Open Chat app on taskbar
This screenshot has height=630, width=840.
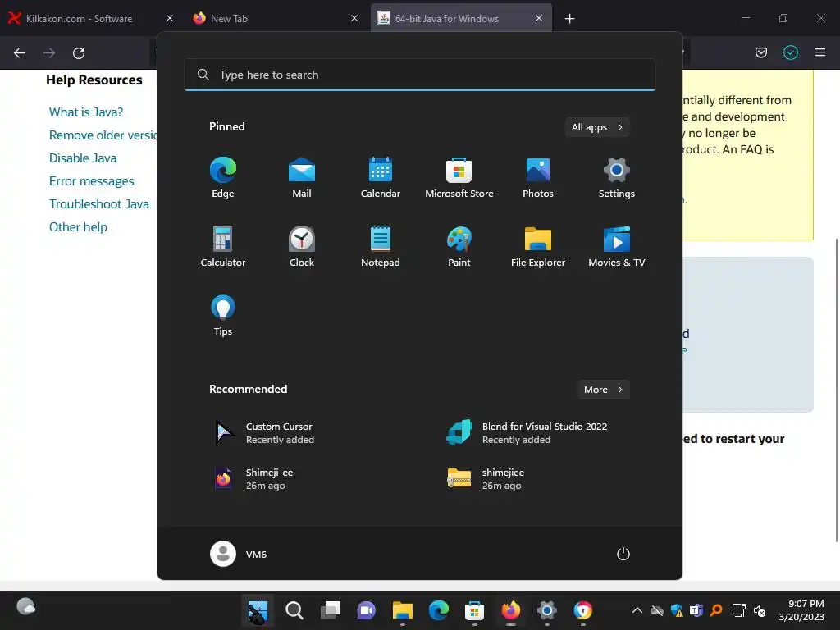(367, 610)
